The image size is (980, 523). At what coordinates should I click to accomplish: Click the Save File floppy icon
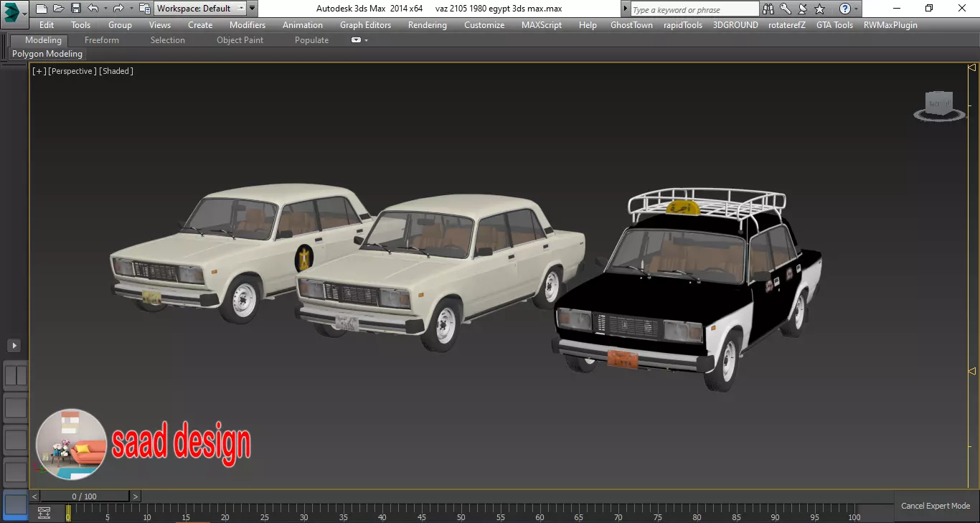[75, 9]
